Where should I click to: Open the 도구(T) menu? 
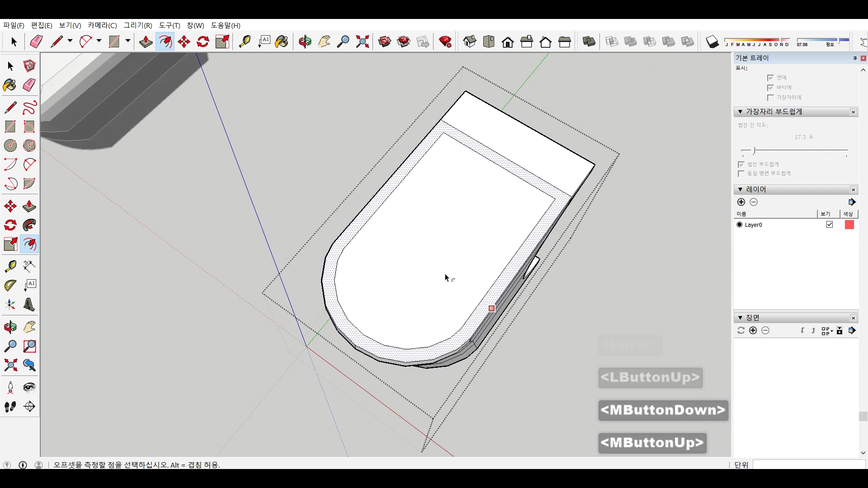169,25
